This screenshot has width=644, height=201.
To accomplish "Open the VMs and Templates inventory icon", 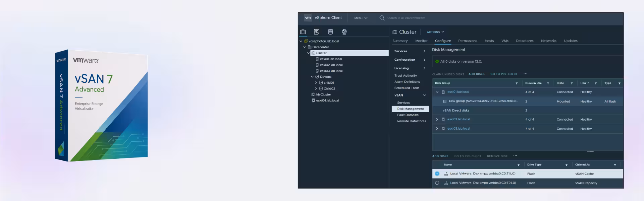I will click(x=317, y=32).
